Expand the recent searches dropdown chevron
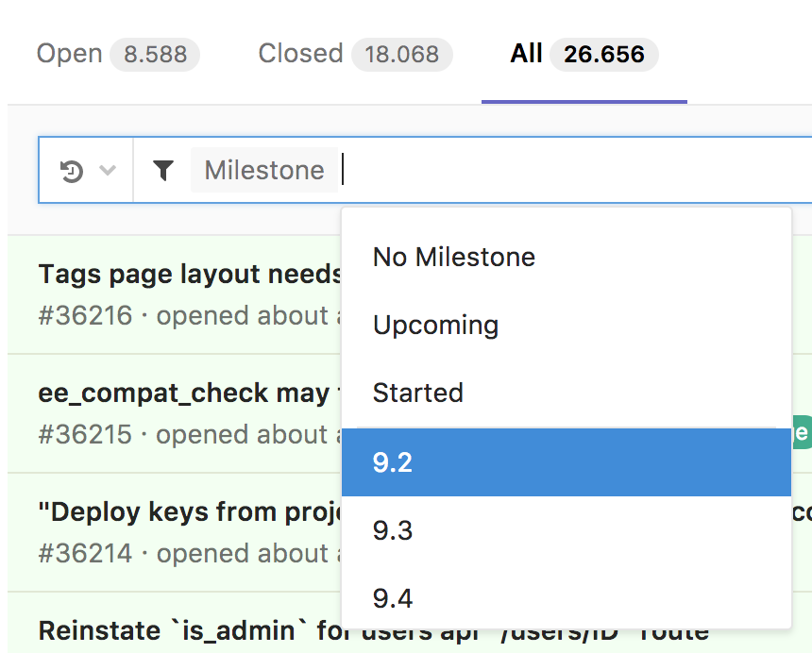This screenshot has width=812, height=653. point(108,170)
